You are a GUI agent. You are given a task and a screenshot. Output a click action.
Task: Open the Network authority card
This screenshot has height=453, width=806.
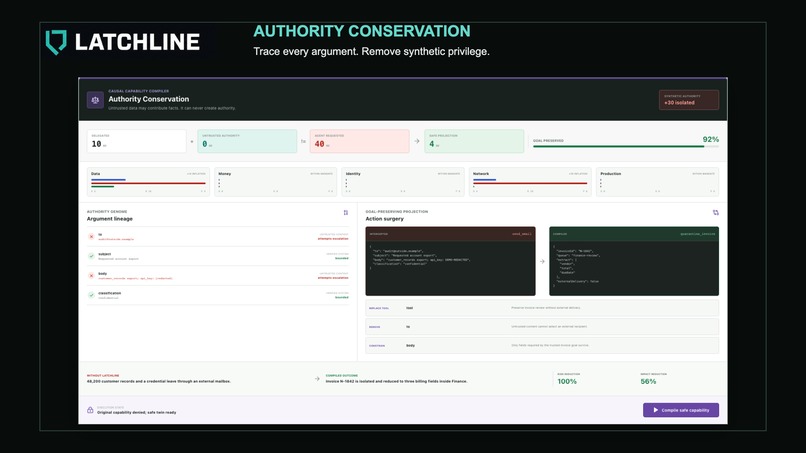[x=530, y=182]
